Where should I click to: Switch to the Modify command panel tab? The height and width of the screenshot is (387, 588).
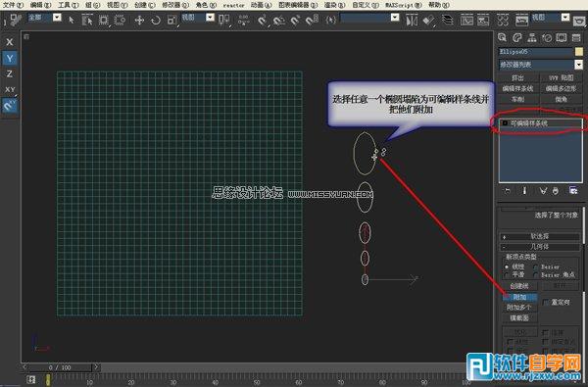pyautogui.click(x=517, y=37)
